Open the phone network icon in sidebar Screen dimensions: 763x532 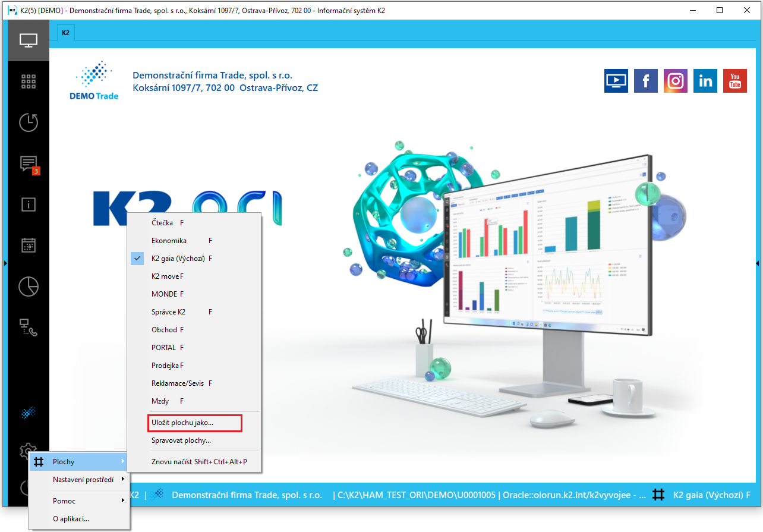tap(29, 328)
